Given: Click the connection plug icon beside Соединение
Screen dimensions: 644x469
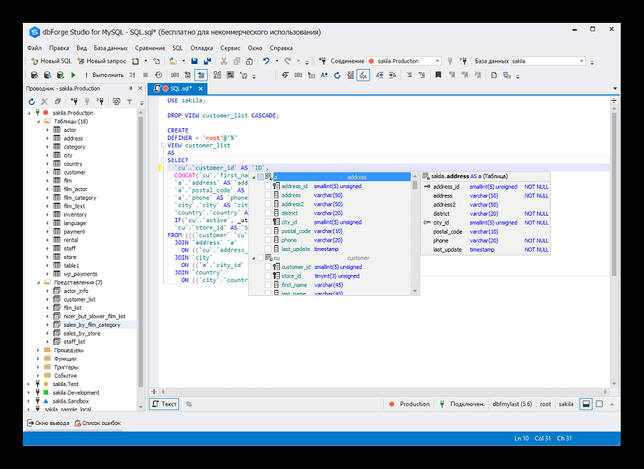Looking at the screenshot, I should click(x=323, y=61).
